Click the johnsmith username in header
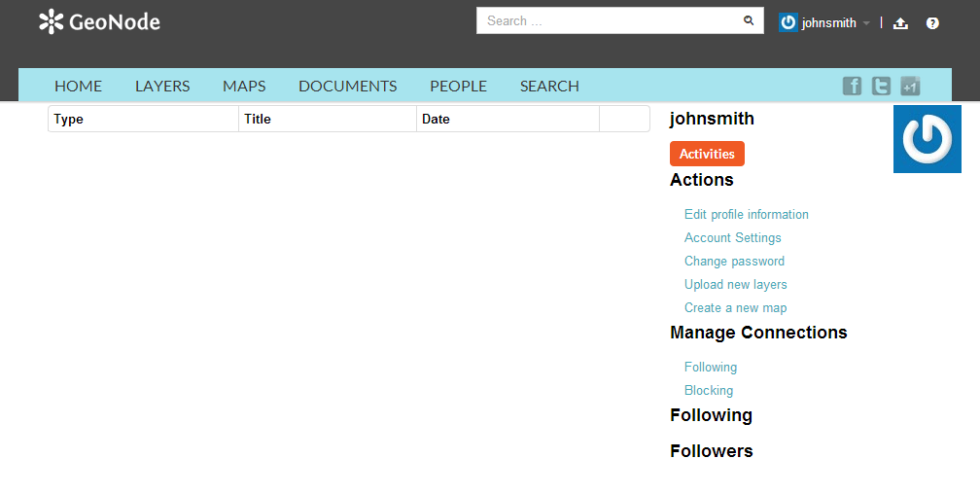980x494 pixels. [x=828, y=23]
